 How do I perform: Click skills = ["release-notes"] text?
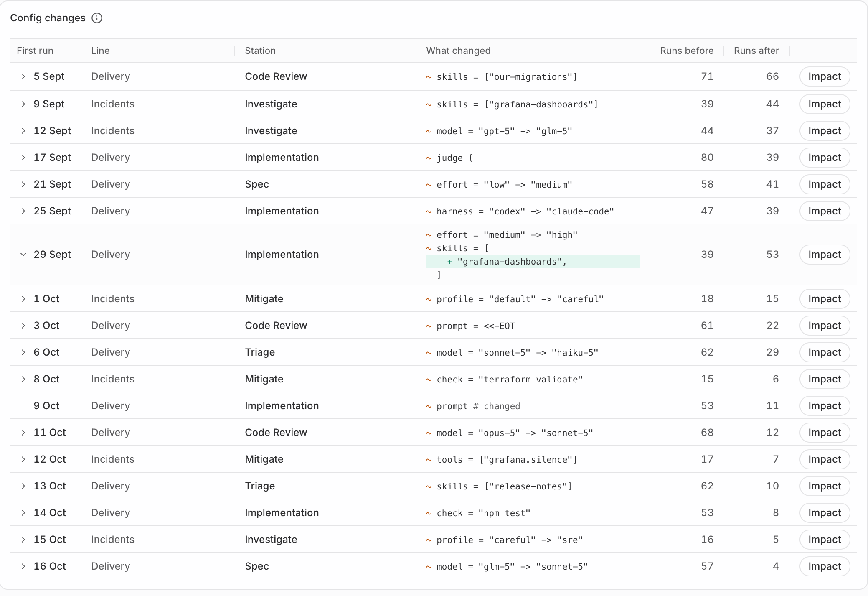point(504,486)
